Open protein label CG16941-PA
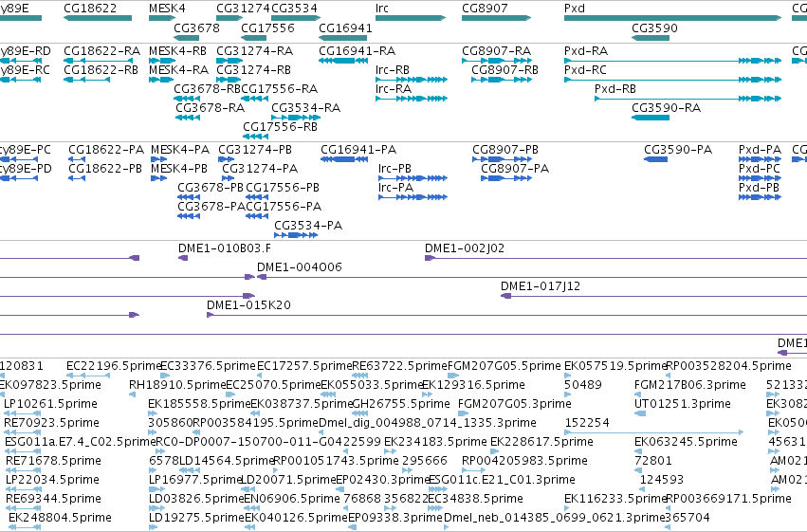The image size is (807, 532). tap(358, 150)
